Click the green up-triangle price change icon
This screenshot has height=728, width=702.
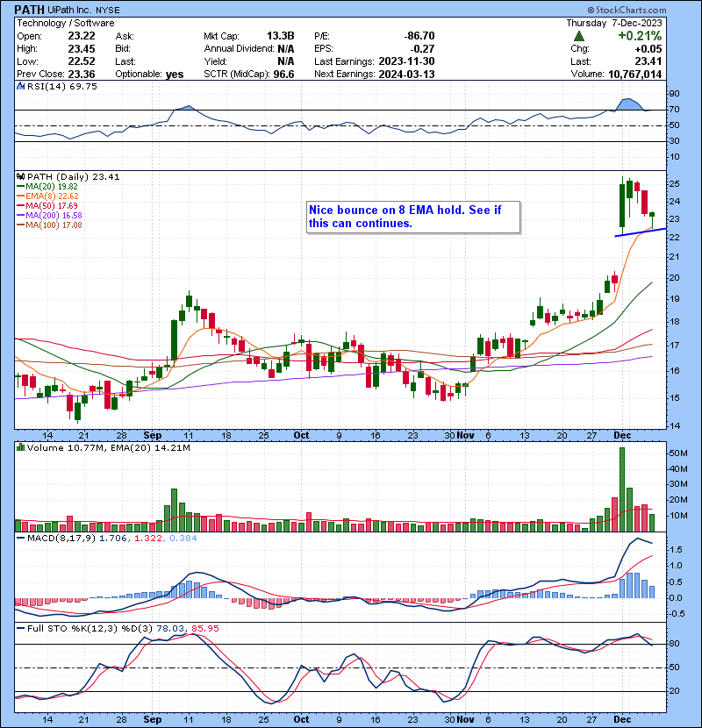click(x=578, y=36)
